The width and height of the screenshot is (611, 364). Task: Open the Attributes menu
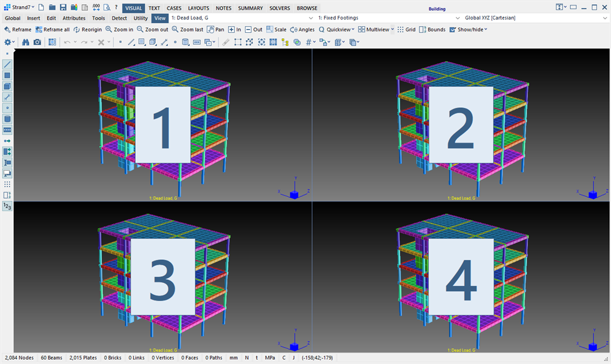pyautogui.click(x=74, y=18)
